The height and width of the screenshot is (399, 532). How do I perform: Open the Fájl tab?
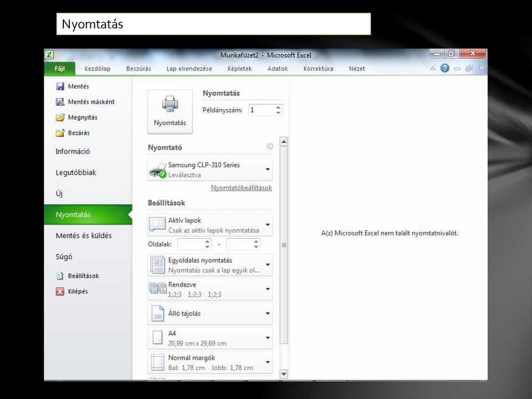[x=60, y=69]
